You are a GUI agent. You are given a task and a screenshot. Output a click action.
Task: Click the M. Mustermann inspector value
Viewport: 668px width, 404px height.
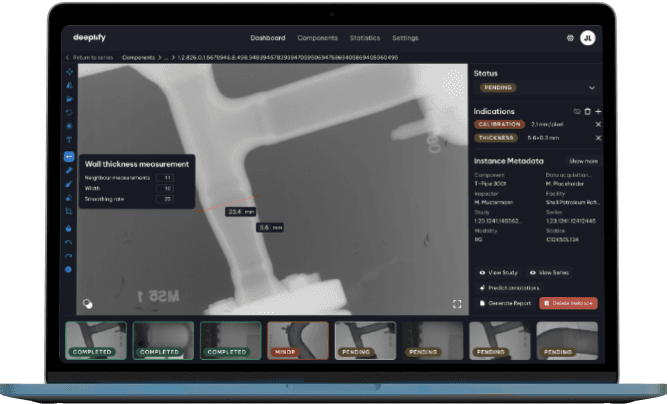click(x=494, y=202)
